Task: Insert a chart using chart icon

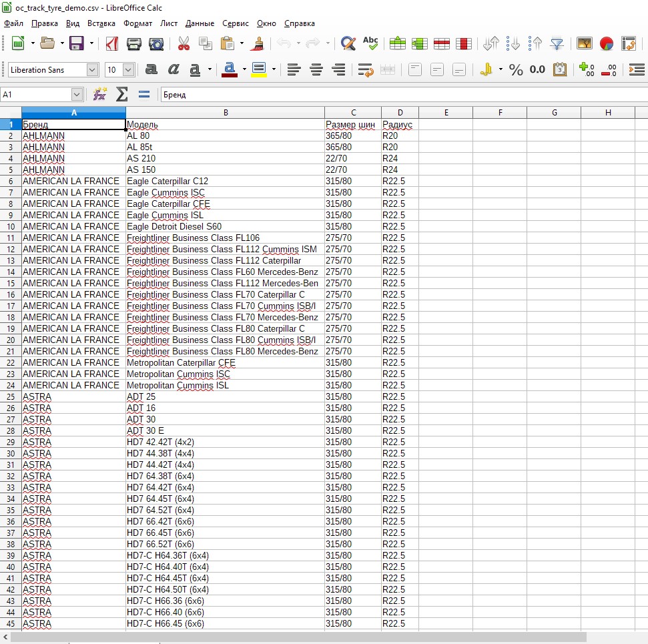Action: 606,44
